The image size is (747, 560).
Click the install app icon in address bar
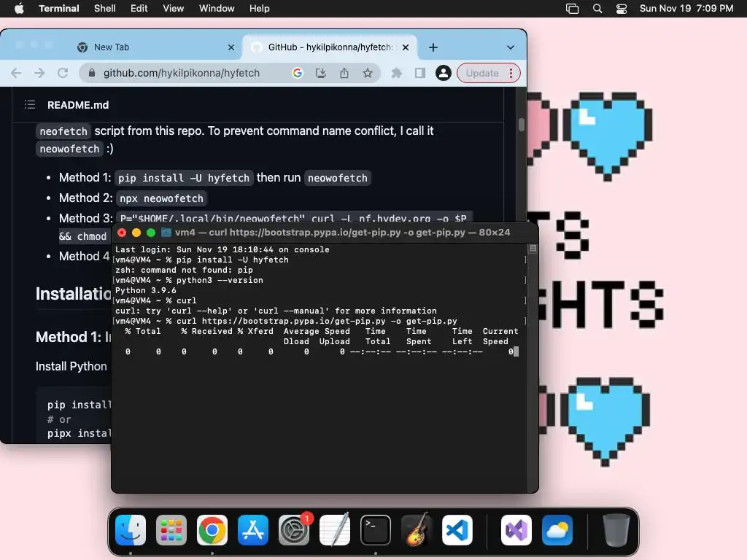coord(321,73)
